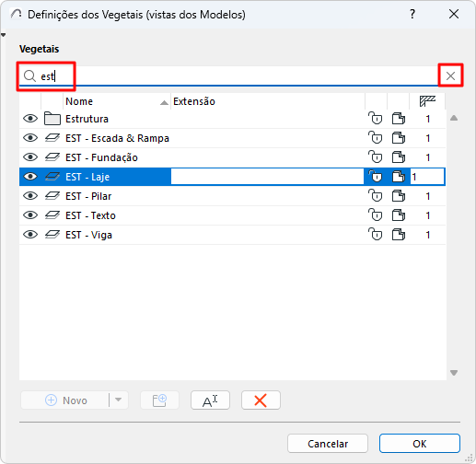The image size is (476, 464).
Task: Clear the search field with the X
Action: (450, 75)
